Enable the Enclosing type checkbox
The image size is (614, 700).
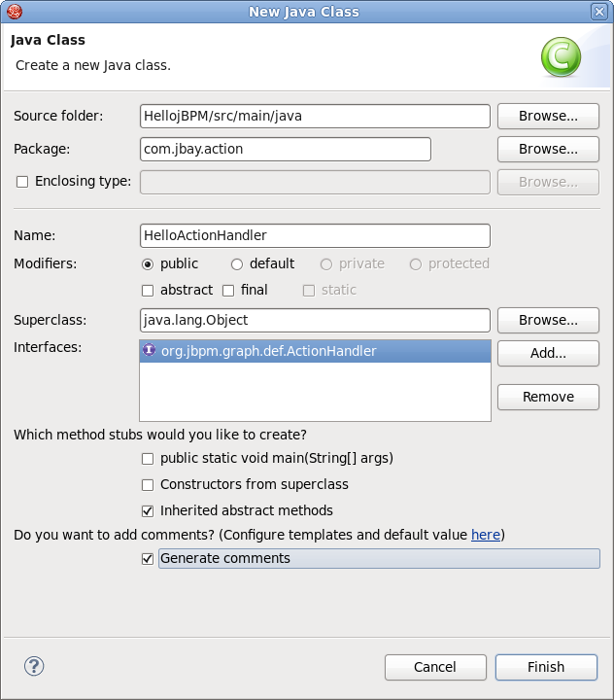pos(22,182)
